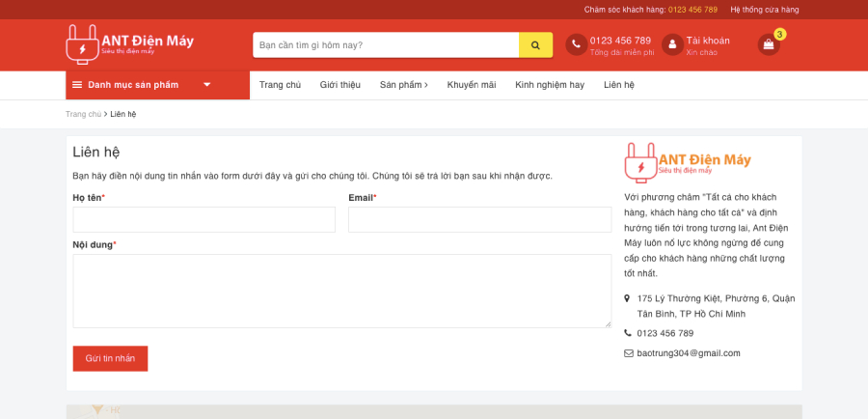
Task: Expand the Danh mục sản phẩm dropdown arrow
Action: (x=207, y=85)
